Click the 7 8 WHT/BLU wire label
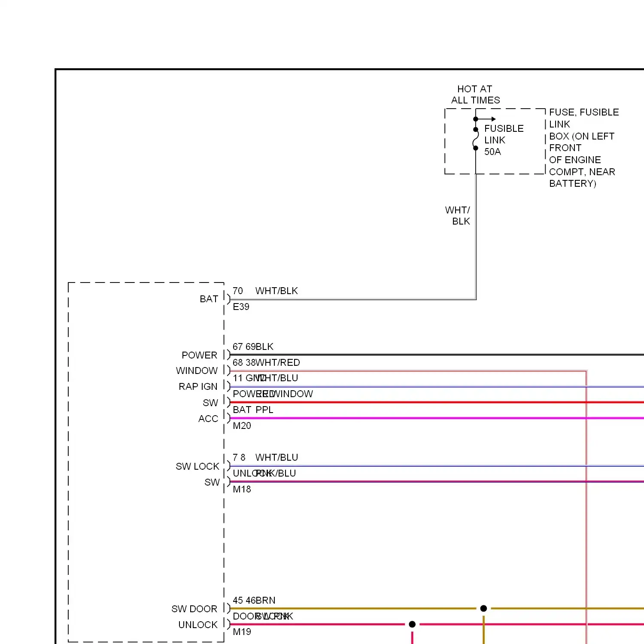 point(265,457)
